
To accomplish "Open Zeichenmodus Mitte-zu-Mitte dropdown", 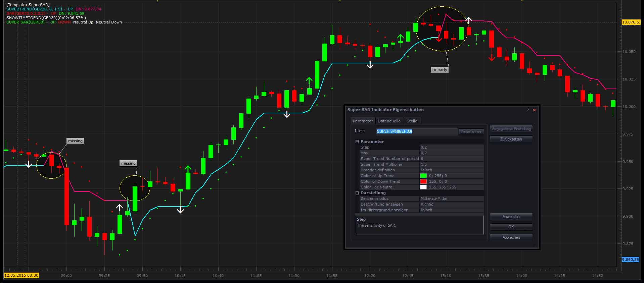I will click(452, 199).
